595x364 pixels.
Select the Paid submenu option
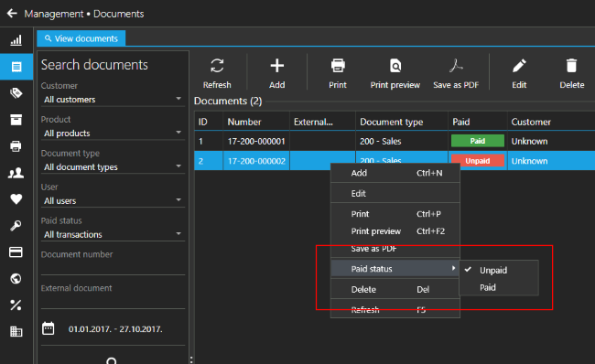[x=499, y=287]
